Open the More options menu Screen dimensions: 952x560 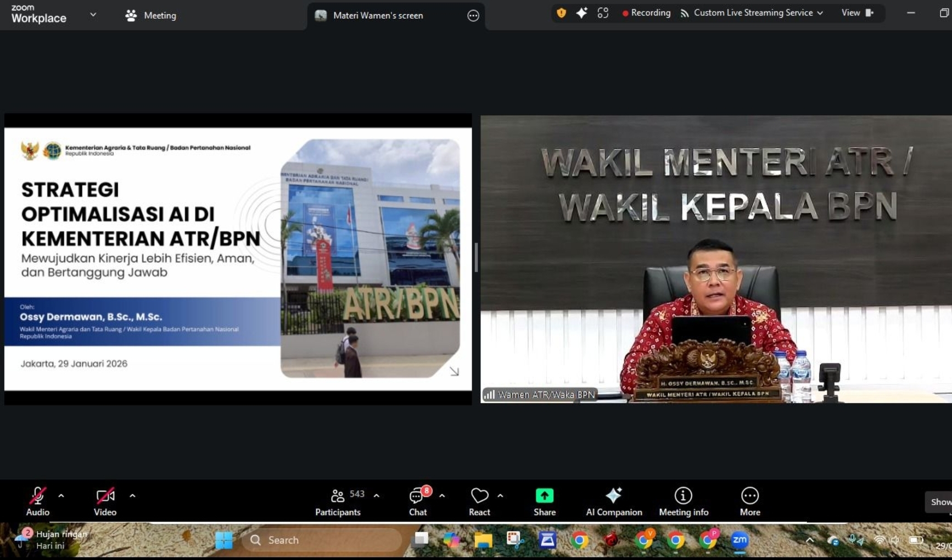coord(749,501)
